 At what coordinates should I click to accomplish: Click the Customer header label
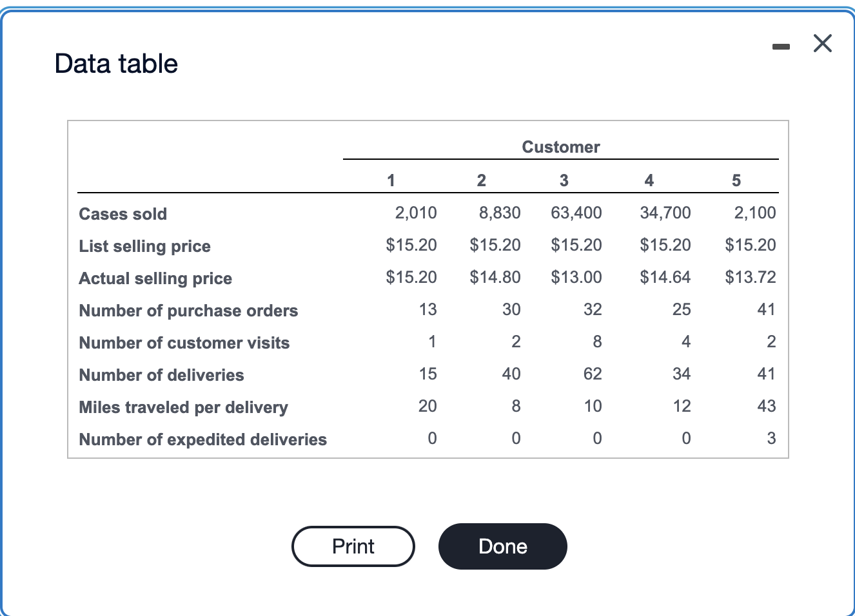(560, 147)
